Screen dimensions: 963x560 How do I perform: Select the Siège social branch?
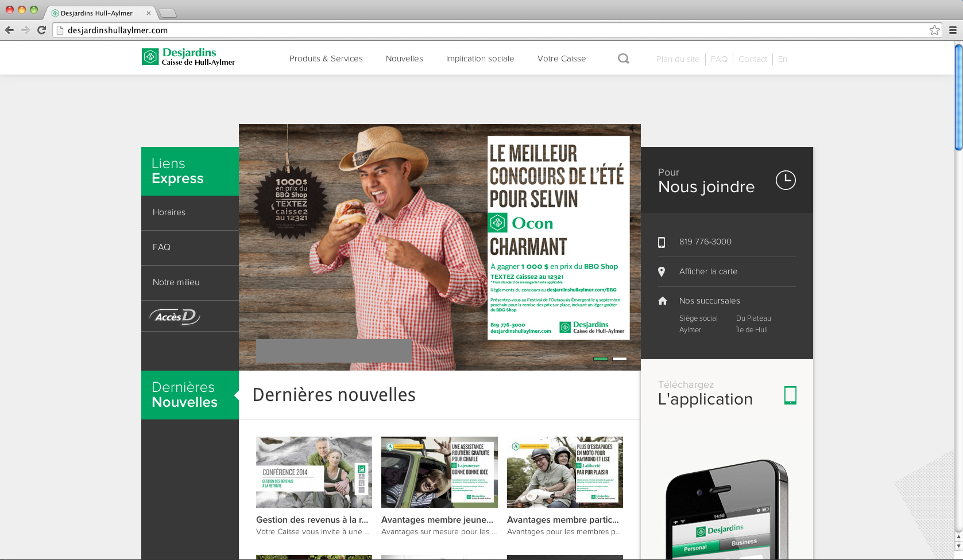click(698, 318)
